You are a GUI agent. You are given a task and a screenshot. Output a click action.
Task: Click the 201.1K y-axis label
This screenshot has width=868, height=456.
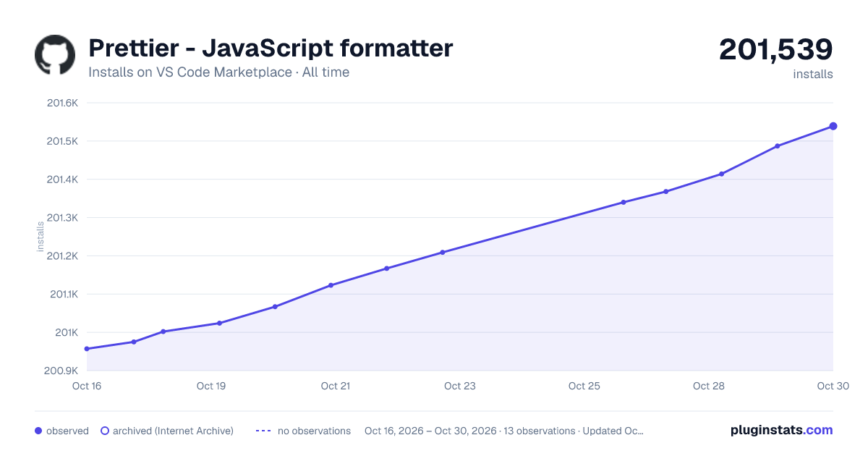64,295
